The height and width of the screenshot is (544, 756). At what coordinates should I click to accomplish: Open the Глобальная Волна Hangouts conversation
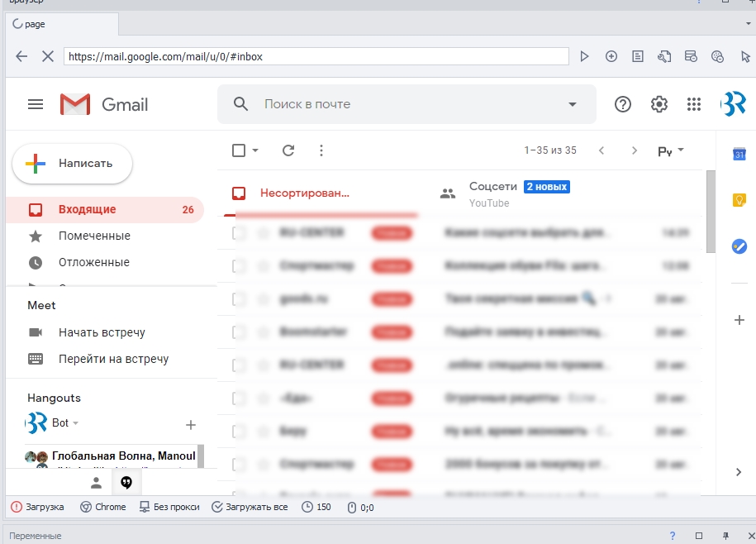[111, 456]
